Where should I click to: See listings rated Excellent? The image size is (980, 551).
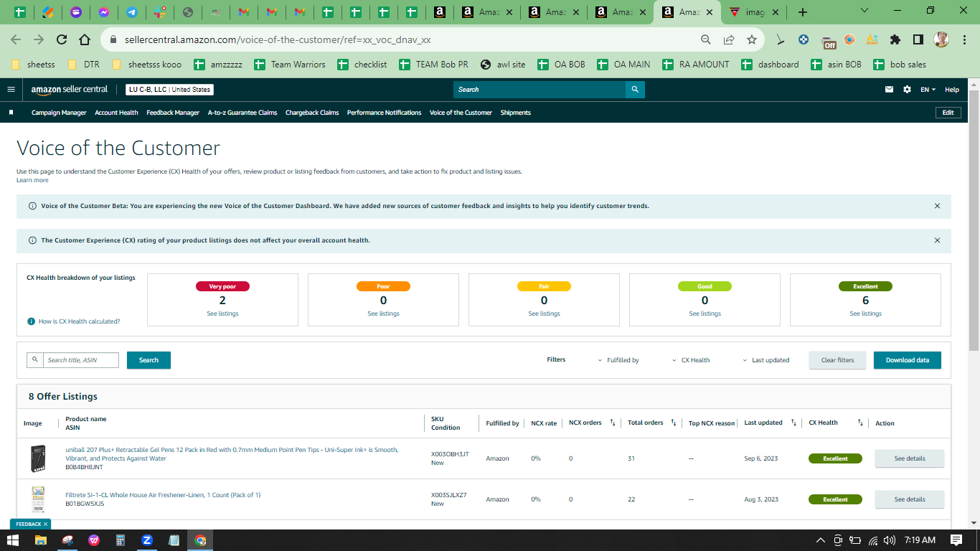pos(865,314)
